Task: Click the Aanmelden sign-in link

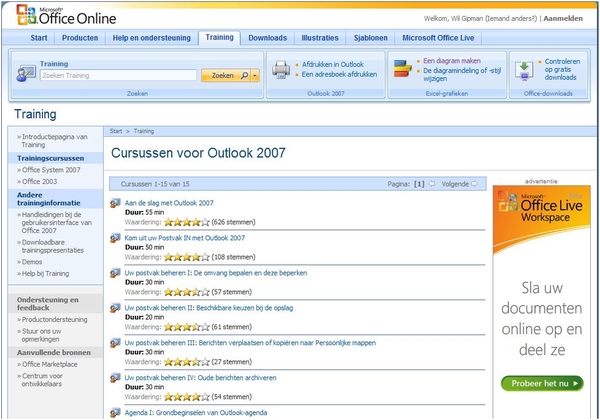Action: [569, 17]
